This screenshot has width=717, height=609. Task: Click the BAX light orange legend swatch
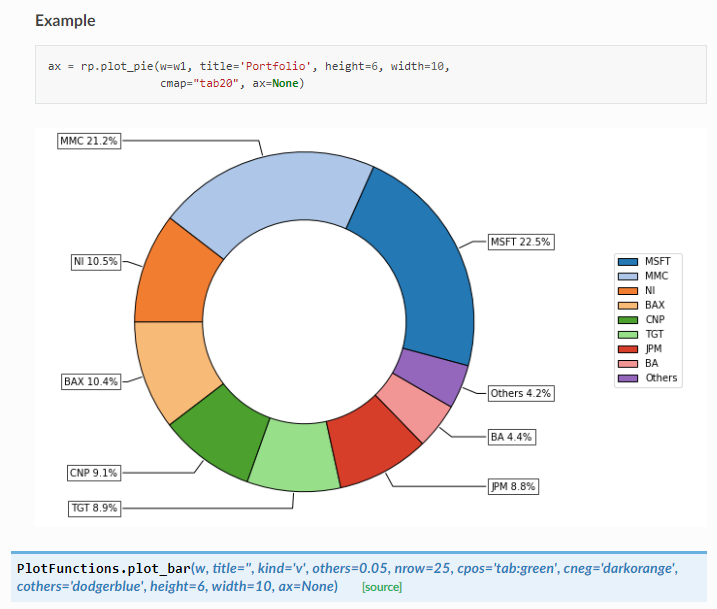627,305
